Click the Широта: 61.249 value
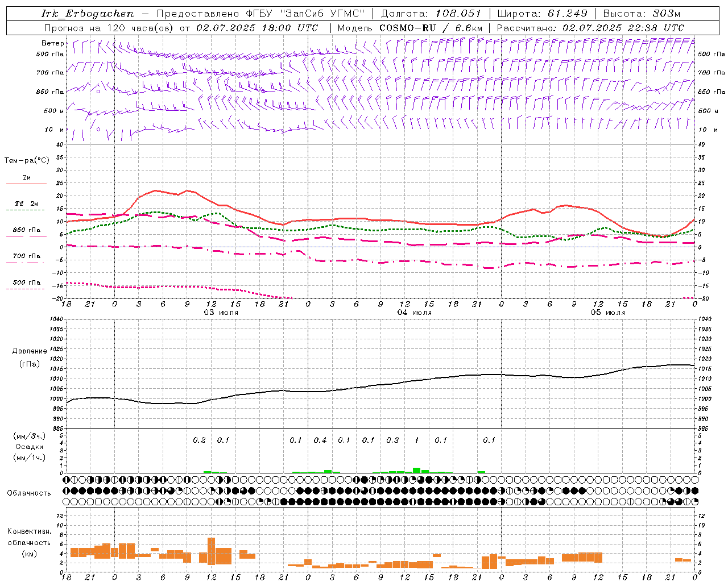The height and width of the screenshot is (582, 728). pos(543,14)
